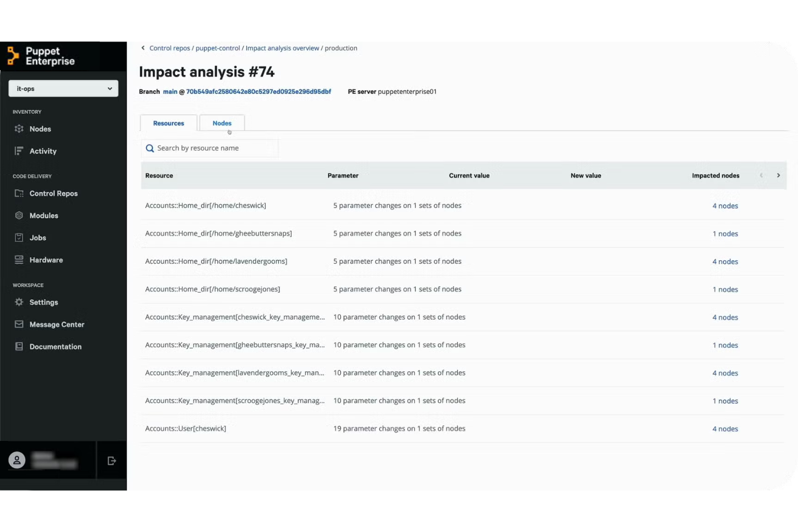Open the Documentation icon

(18, 346)
